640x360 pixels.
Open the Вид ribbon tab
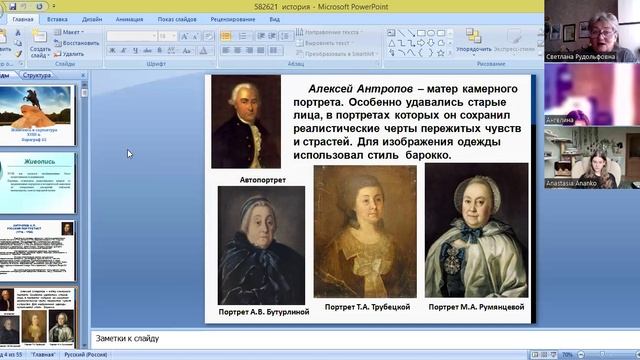274,19
